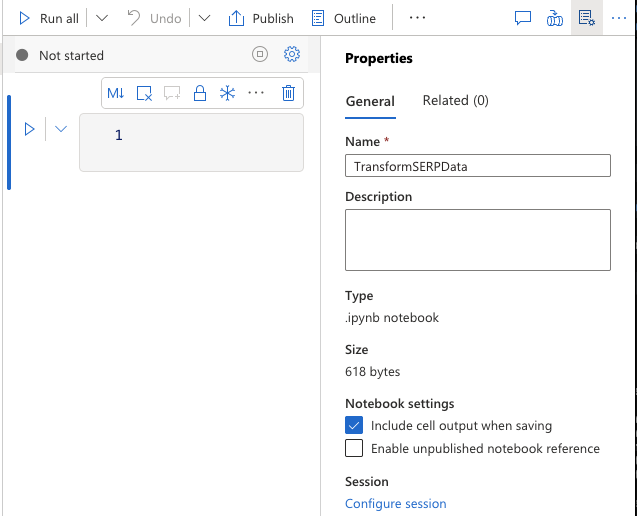This screenshot has width=637, height=516.
Task: Open the comments speech bubble icon
Action: [523, 18]
